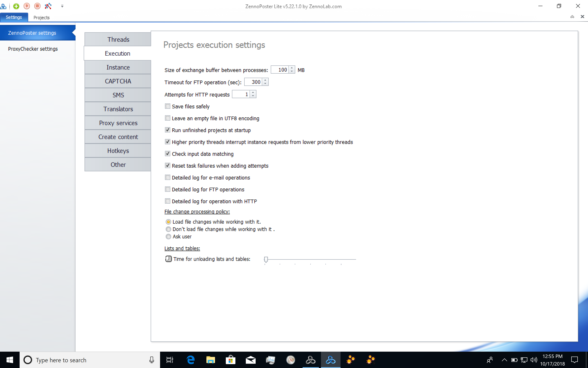Open the Translators settings section
The image size is (588, 368).
118,109
